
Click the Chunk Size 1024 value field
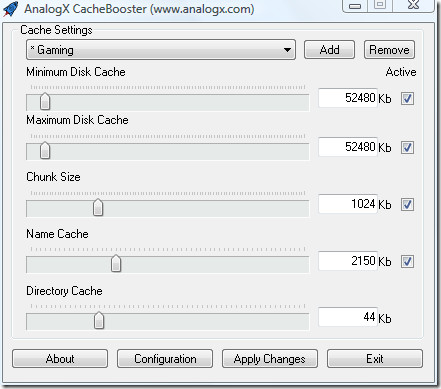348,204
